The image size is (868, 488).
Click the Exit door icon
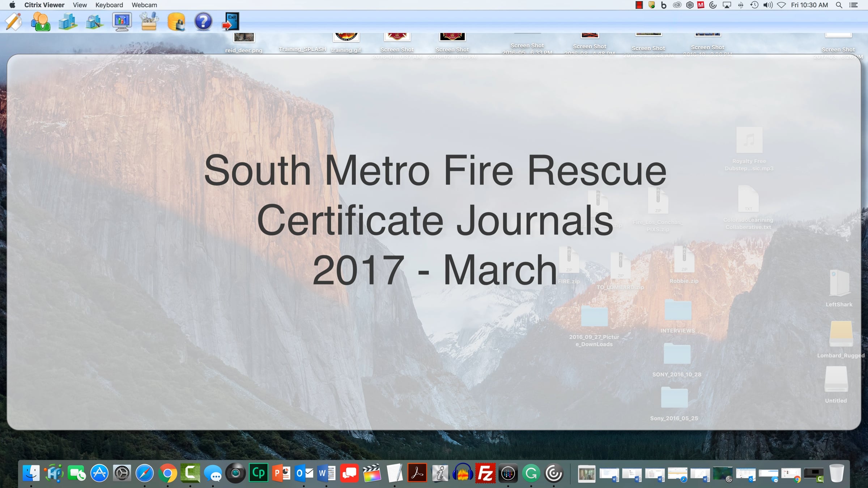click(x=231, y=22)
